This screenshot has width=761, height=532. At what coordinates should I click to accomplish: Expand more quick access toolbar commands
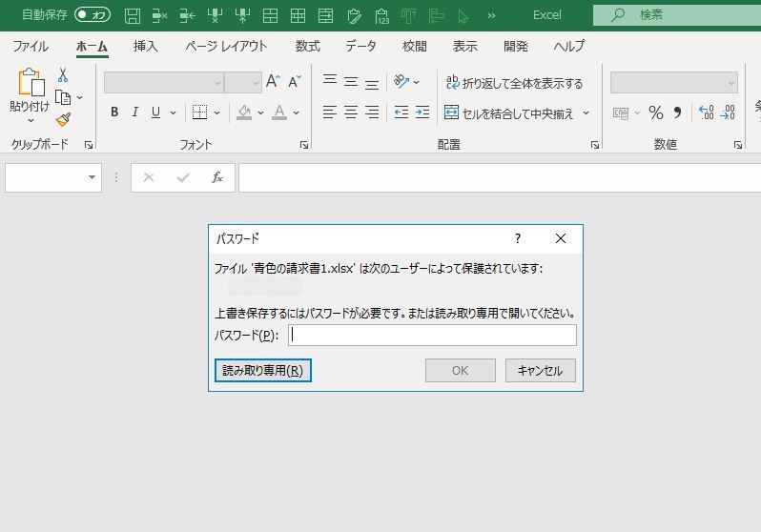point(491,15)
